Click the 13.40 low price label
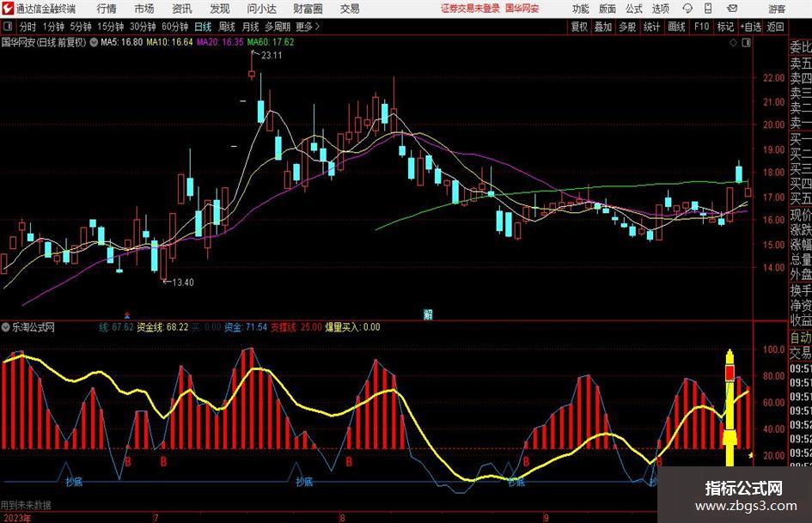This screenshot has height=523, width=812. tap(183, 283)
